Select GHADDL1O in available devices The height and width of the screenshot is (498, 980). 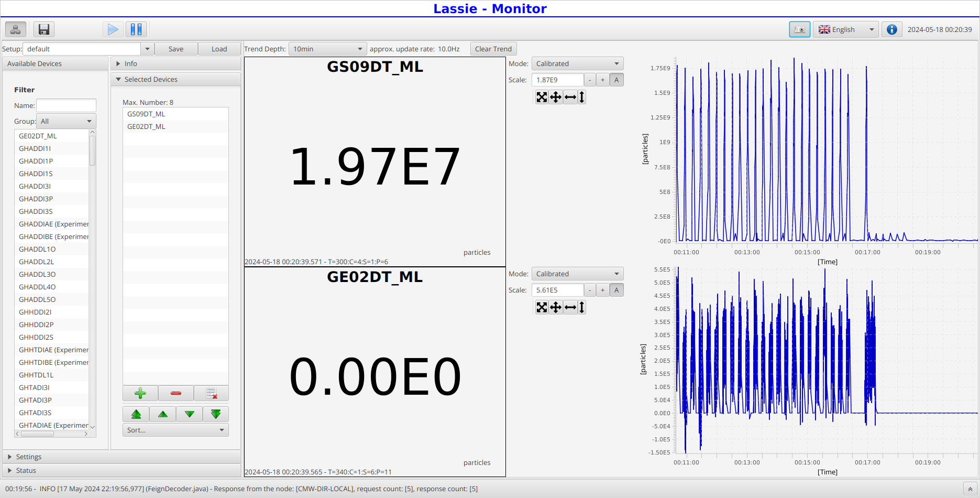(52, 249)
